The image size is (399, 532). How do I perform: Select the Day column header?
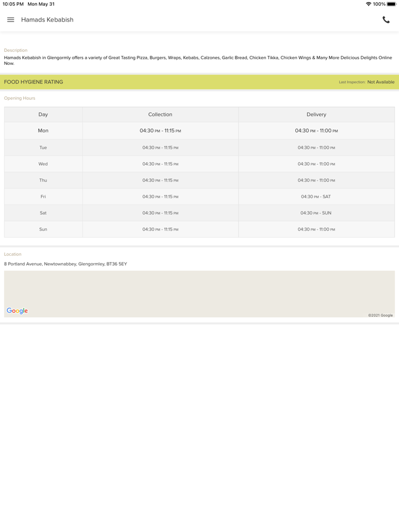click(x=43, y=114)
